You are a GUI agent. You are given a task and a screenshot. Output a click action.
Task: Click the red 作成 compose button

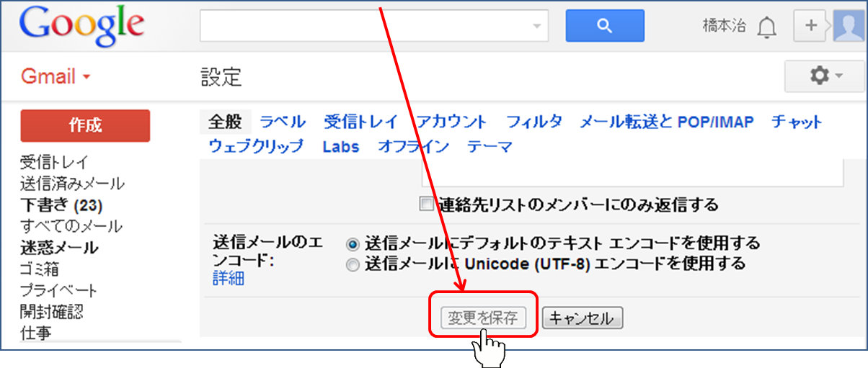coord(85,125)
